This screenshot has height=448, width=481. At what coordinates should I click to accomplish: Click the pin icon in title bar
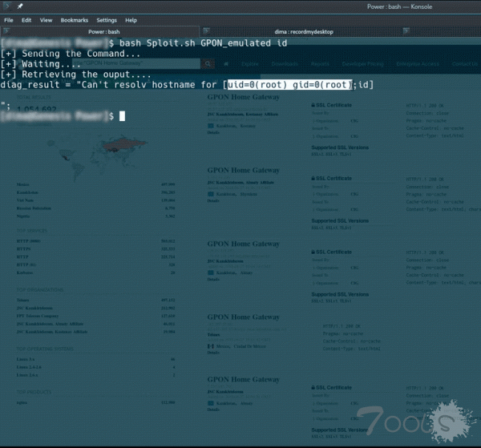click(19, 6)
